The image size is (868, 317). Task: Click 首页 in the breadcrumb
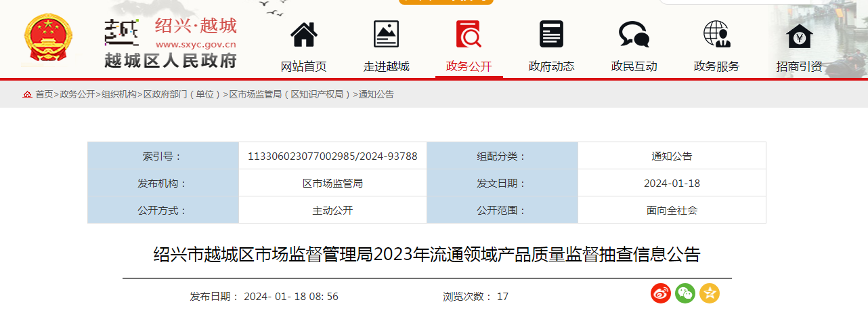coord(44,95)
